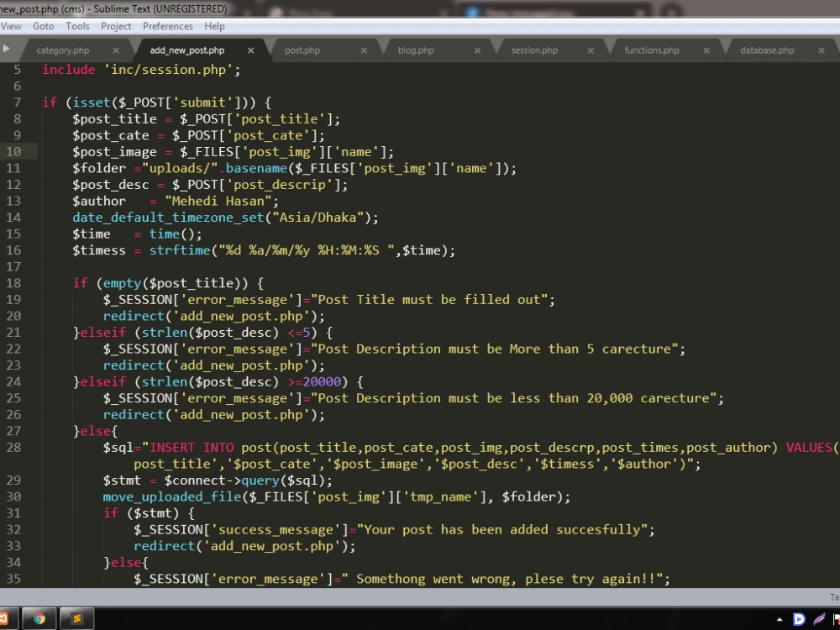Viewport: 840px width, 630px height.
Task: Click 'post_descrip' string on line 12
Action: [279, 185]
